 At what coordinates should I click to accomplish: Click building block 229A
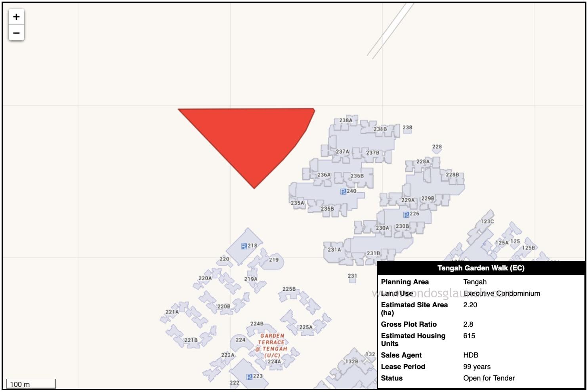[x=408, y=200]
